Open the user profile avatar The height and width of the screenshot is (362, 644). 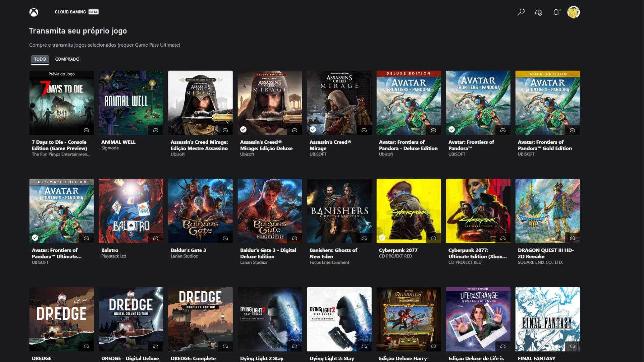573,12
